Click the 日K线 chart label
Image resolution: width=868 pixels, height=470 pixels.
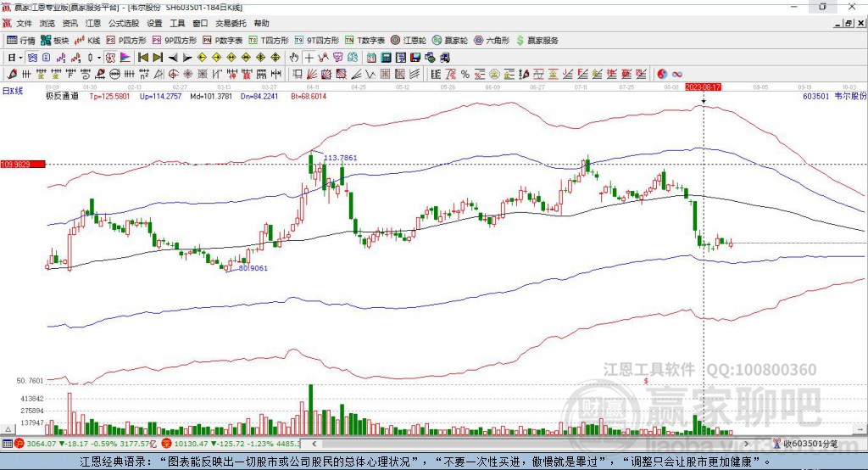[x=12, y=91]
